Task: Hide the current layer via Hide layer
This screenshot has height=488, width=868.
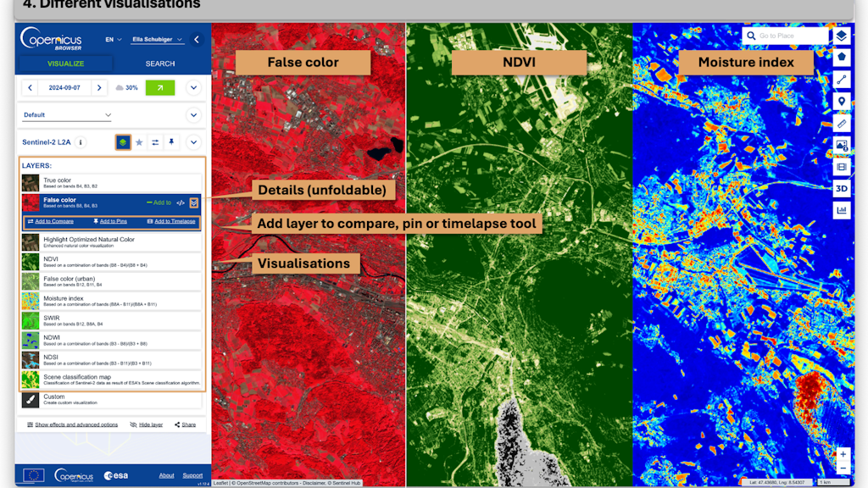Action: pos(150,423)
